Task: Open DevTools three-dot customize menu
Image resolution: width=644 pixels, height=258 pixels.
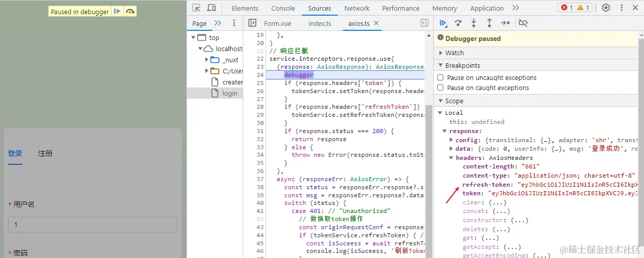Action: click(x=622, y=8)
